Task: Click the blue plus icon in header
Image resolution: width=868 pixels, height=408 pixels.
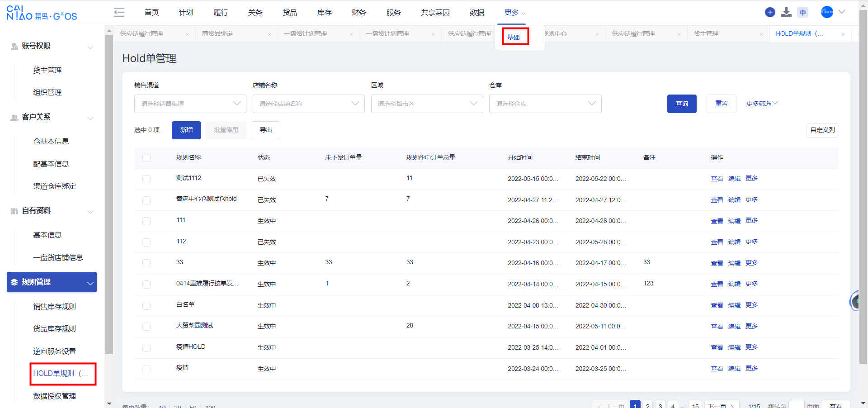Action: point(770,12)
